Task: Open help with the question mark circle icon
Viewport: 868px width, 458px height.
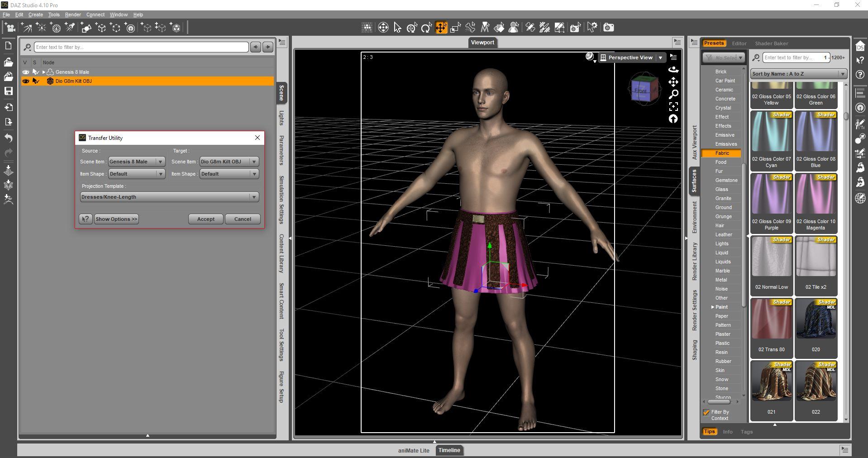Action: tap(860, 74)
